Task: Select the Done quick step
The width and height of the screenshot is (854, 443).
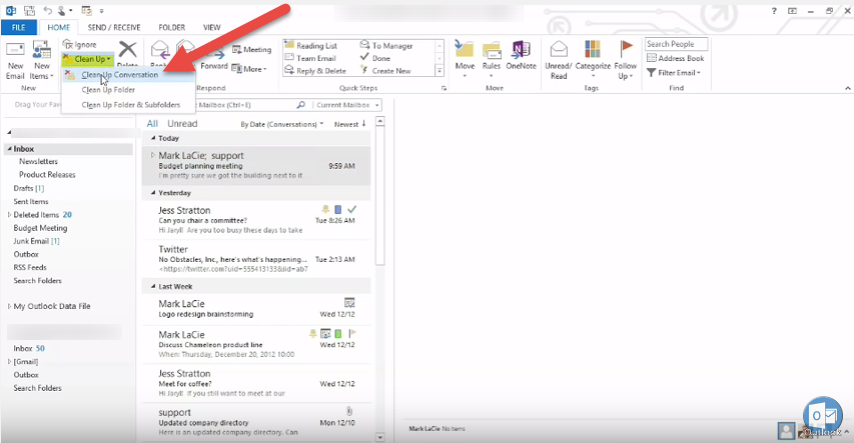Action: (x=375, y=58)
